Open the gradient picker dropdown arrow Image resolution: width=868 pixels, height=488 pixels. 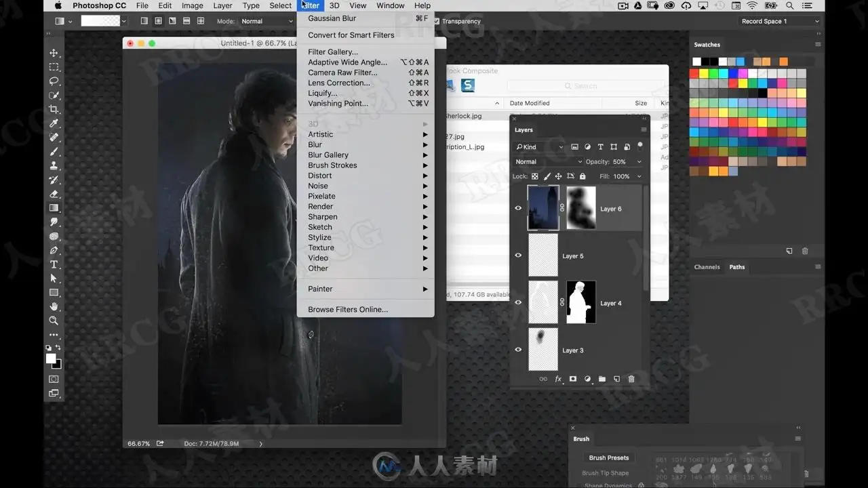(123, 21)
